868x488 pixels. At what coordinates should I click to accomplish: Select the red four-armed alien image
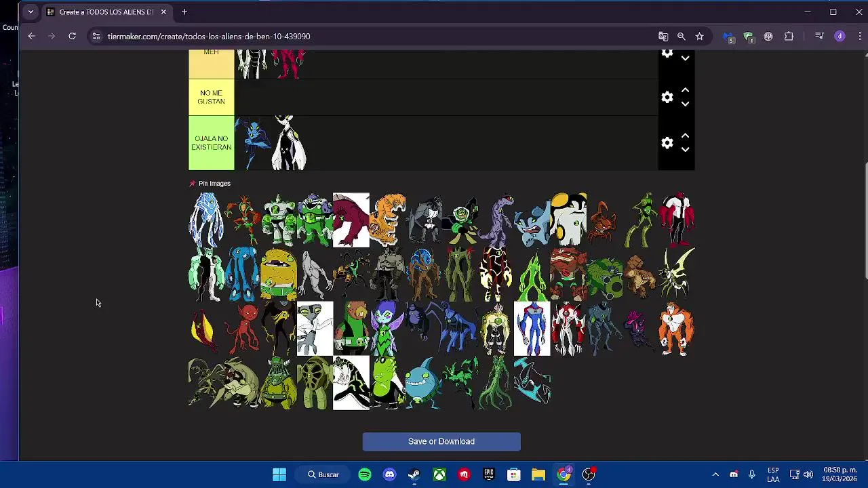[x=677, y=220]
